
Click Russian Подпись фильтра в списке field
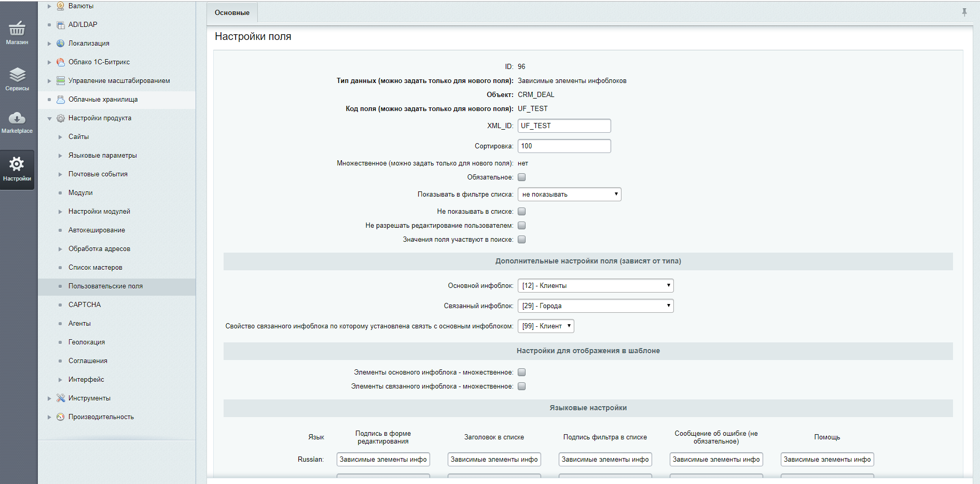pos(605,460)
